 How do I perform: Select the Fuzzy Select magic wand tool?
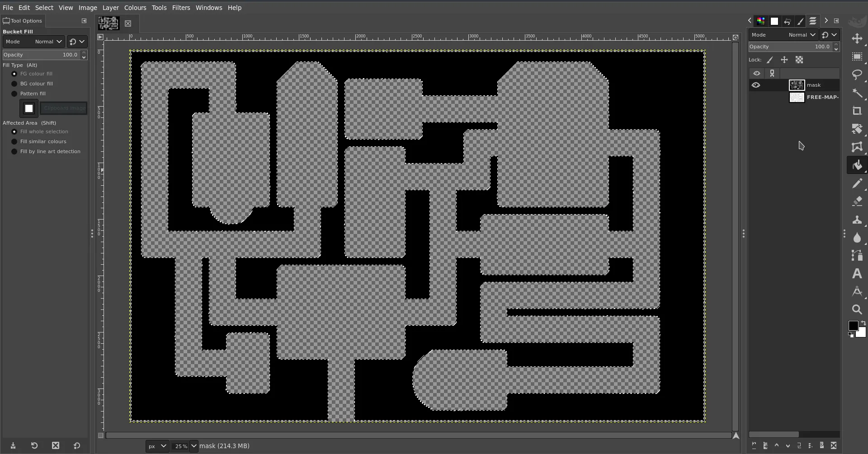click(x=857, y=93)
